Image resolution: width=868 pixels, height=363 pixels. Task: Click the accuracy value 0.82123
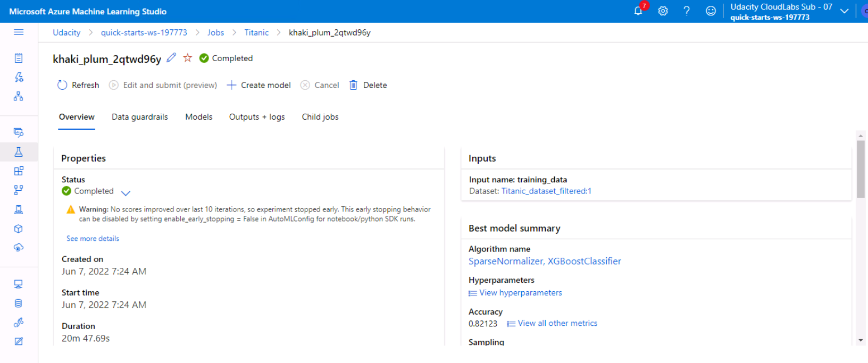pyautogui.click(x=483, y=324)
